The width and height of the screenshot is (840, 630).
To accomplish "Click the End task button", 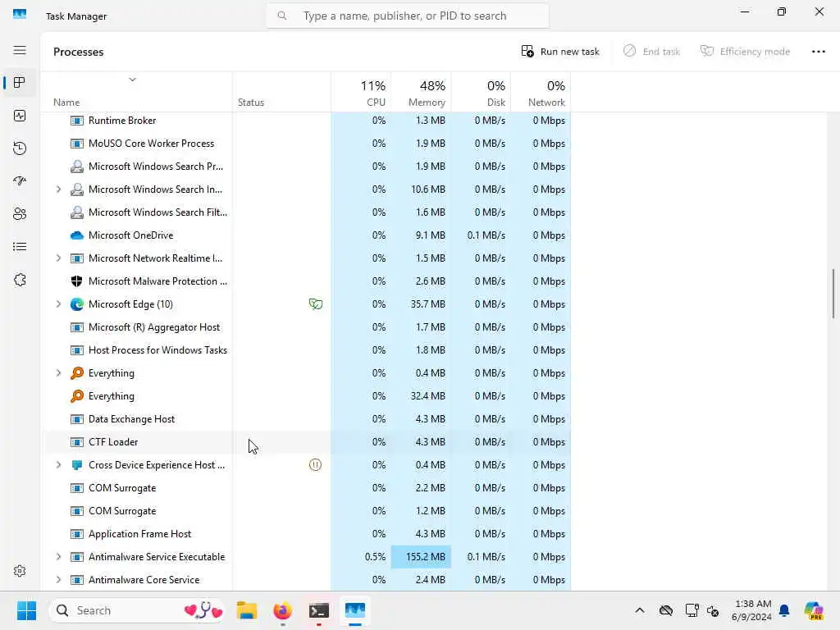I will pos(651,52).
